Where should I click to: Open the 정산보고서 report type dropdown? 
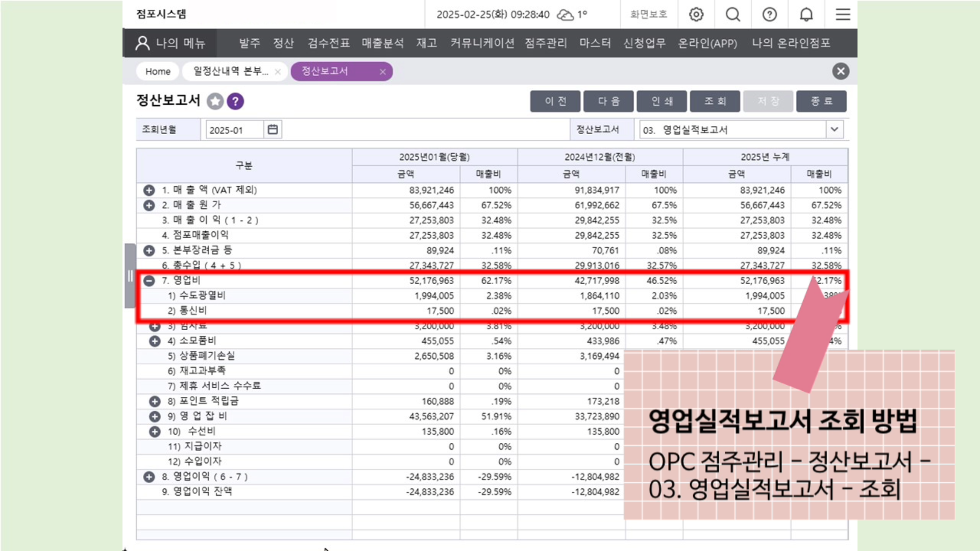tap(834, 130)
